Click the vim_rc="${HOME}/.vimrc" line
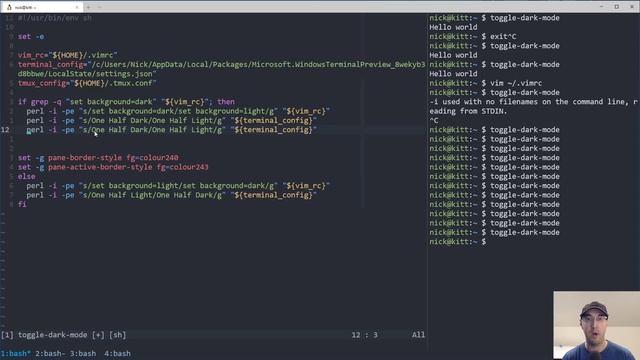Image resolution: width=640 pixels, height=360 pixels. point(67,55)
